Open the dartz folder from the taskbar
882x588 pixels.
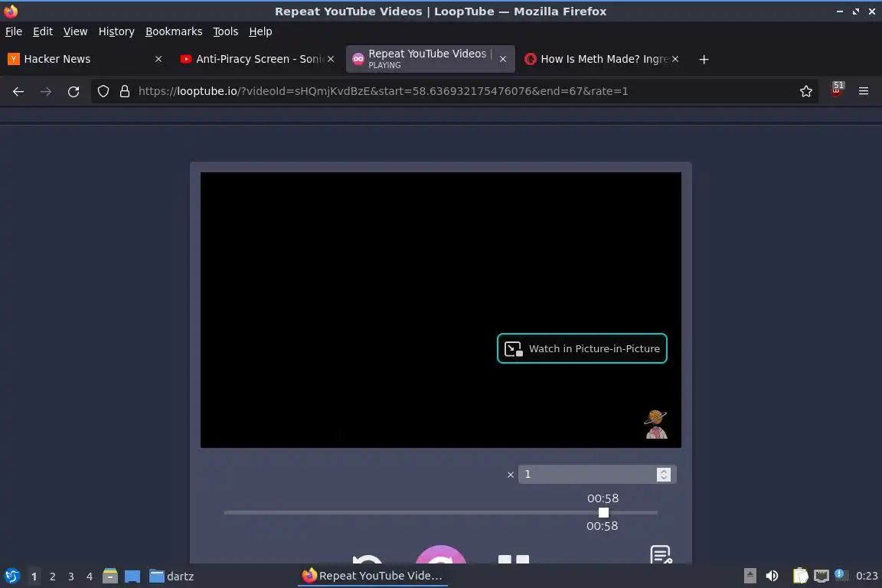pos(171,577)
